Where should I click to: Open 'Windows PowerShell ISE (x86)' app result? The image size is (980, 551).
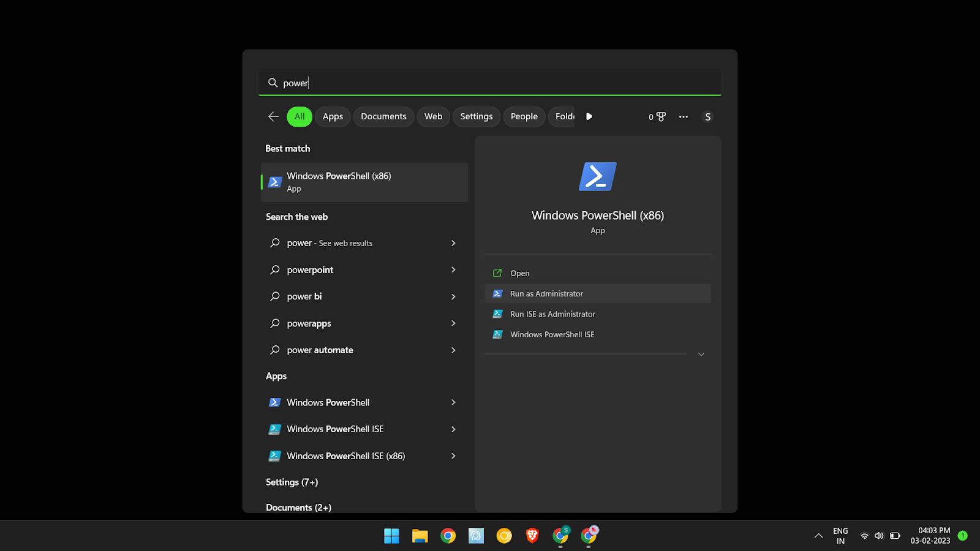coord(364,456)
